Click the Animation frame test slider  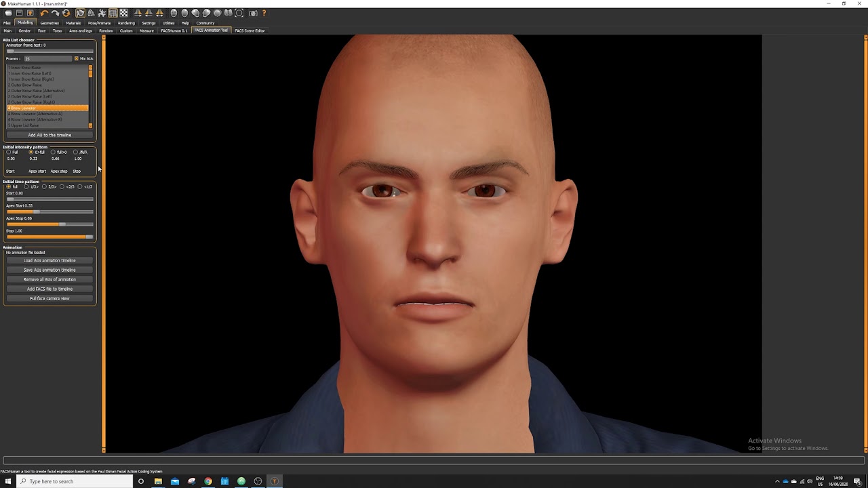tap(50, 51)
